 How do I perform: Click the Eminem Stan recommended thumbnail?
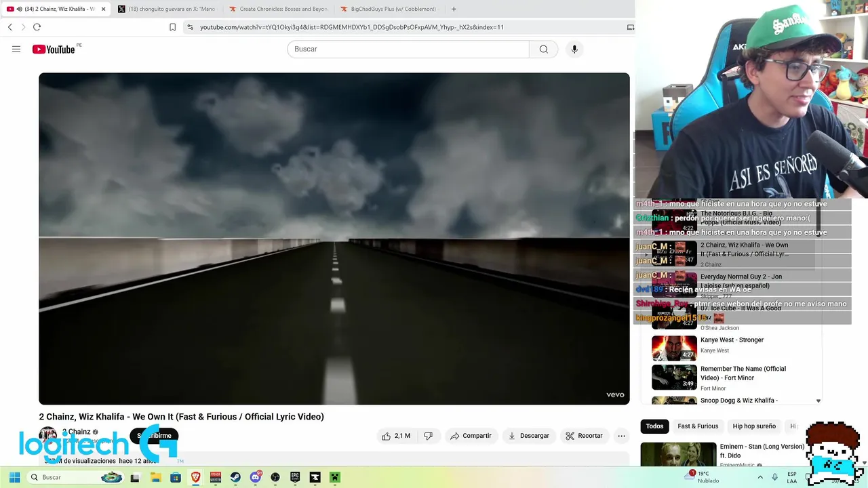(678, 454)
